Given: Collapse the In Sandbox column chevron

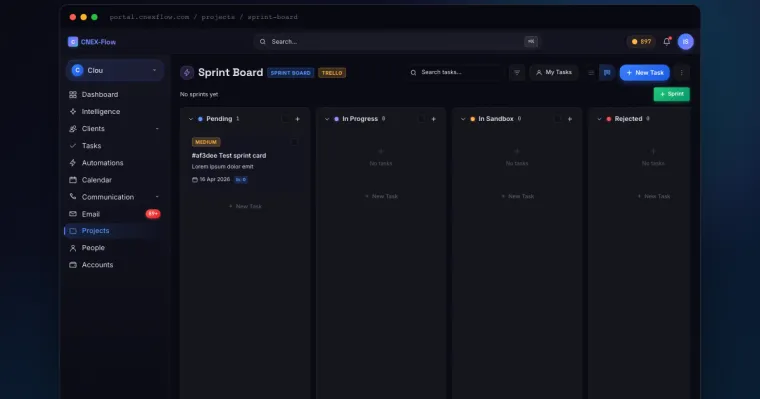Looking at the screenshot, I should (x=463, y=119).
